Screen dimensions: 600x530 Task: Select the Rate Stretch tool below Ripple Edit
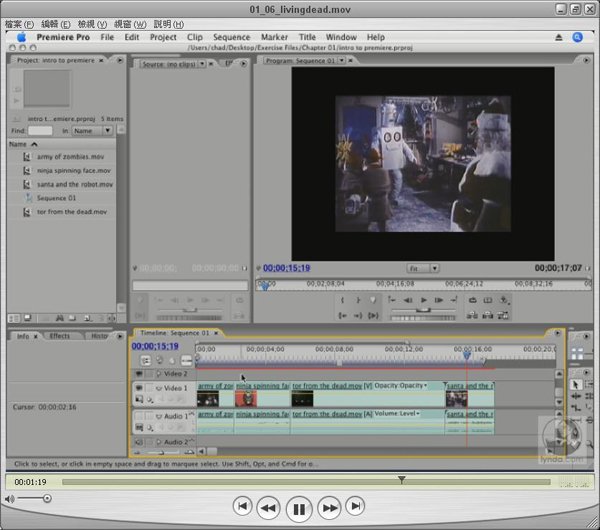(576, 408)
